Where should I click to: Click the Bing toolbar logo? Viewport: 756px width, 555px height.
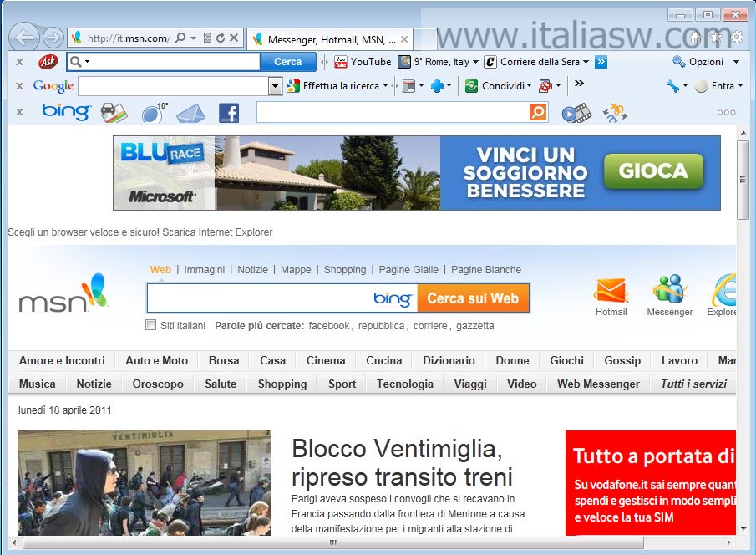pos(66,112)
